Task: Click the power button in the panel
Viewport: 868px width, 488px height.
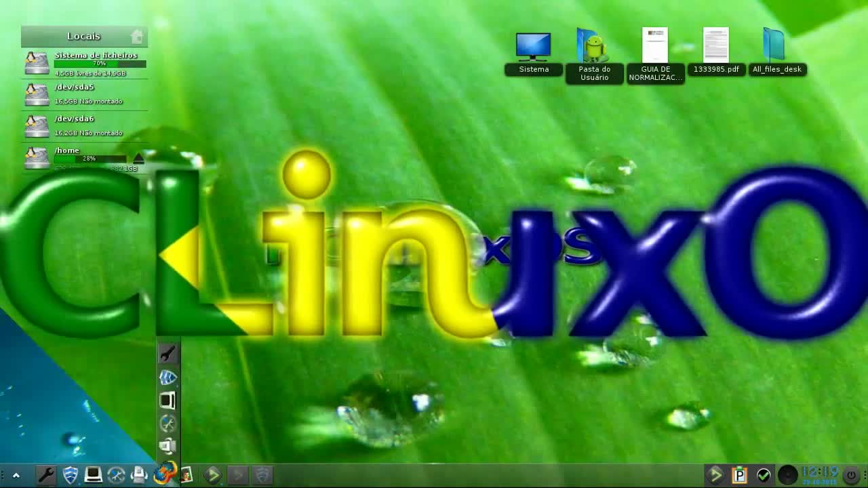Action: 851,475
